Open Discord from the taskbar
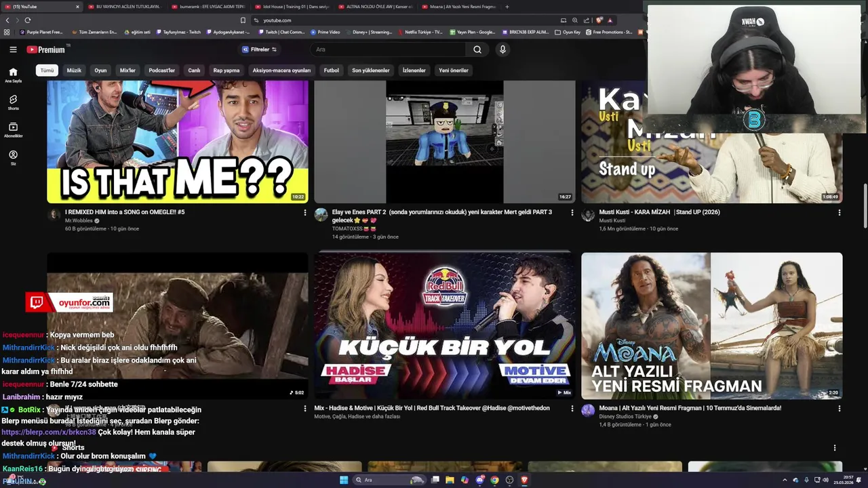Viewport: 868px width, 488px height. tap(479, 481)
